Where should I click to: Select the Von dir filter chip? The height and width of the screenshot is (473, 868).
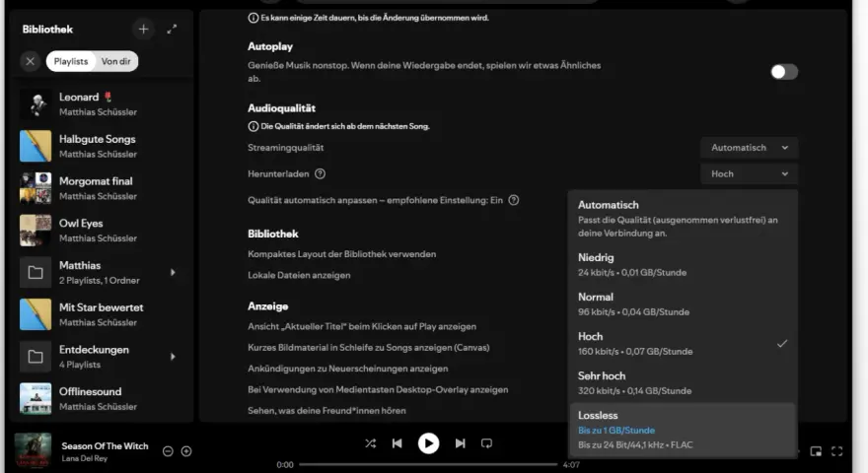(x=116, y=61)
